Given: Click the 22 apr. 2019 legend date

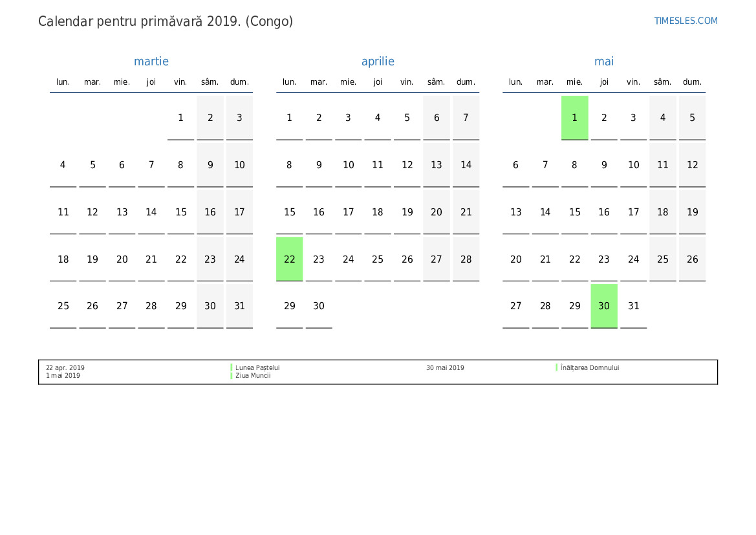Looking at the screenshot, I should click(x=65, y=367).
